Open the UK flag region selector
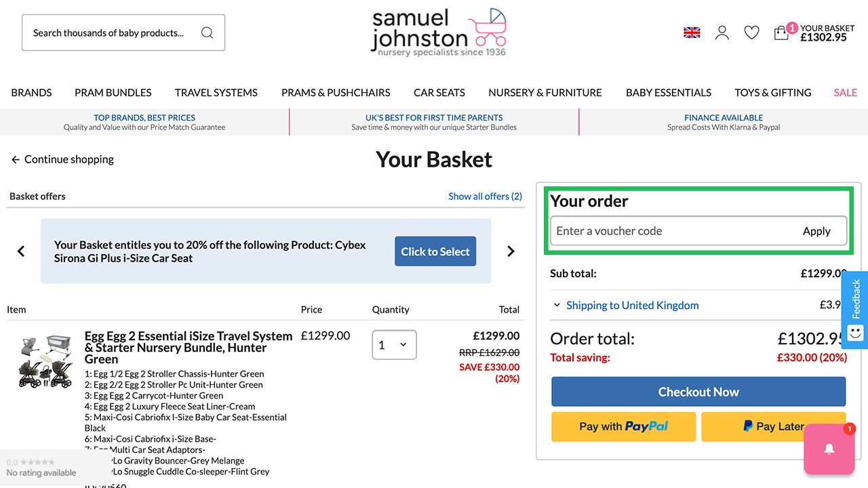The width and height of the screenshot is (868, 488). click(x=692, y=33)
